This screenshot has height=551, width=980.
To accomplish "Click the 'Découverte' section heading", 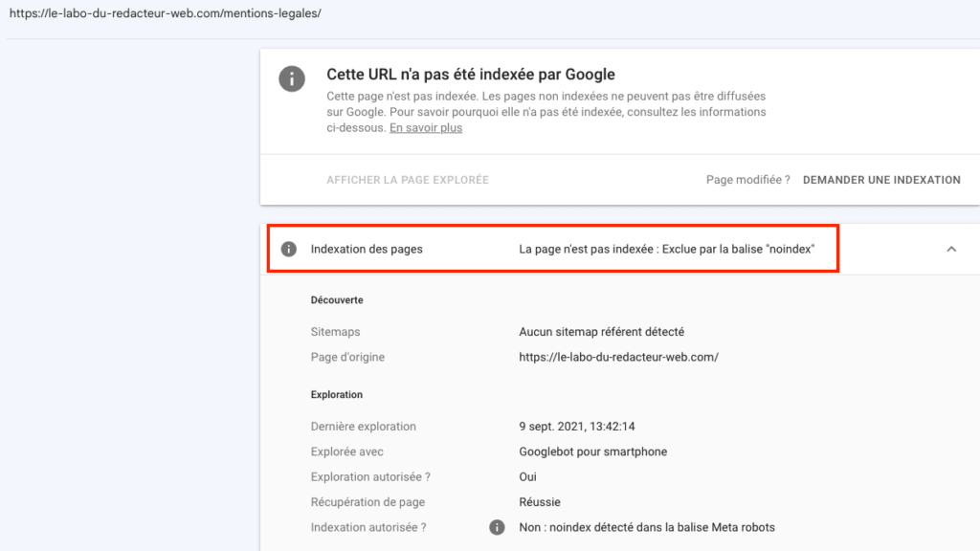I will click(x=337, y=300).
